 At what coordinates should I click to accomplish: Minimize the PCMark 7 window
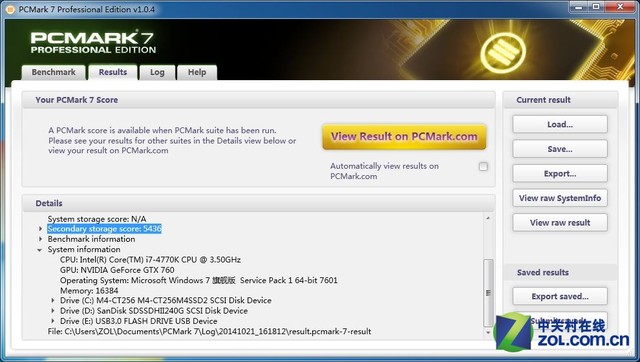578,7
